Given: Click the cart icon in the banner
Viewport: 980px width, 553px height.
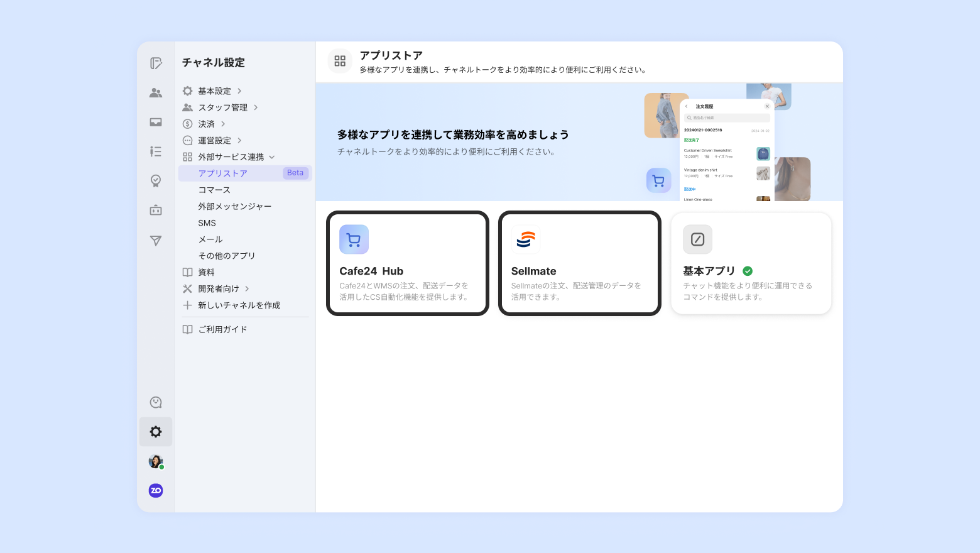Looking at the screenshot, I should (x=658, y=180).
